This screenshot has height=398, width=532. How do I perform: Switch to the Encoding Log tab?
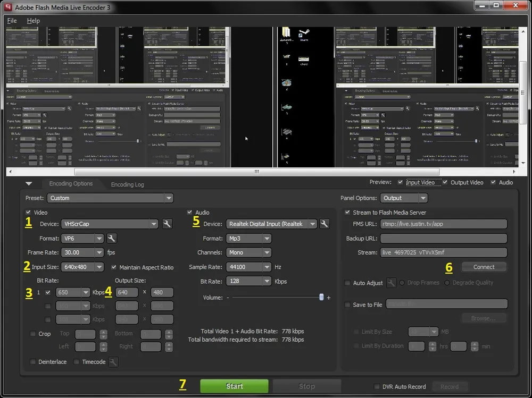click(x=127, y=184)
